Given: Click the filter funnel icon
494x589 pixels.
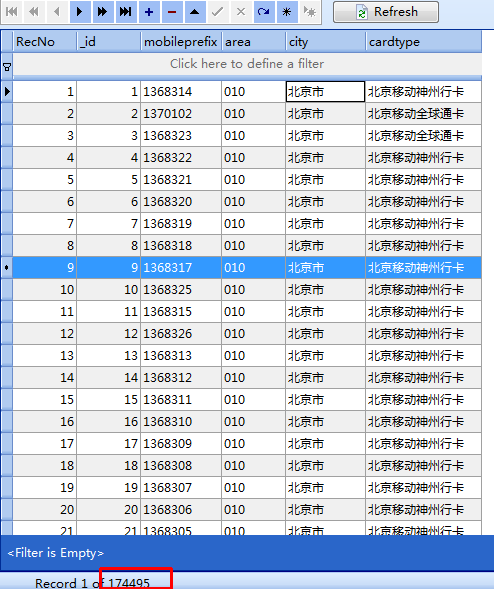Looking at the screenshot, I should tap(7, 67).
